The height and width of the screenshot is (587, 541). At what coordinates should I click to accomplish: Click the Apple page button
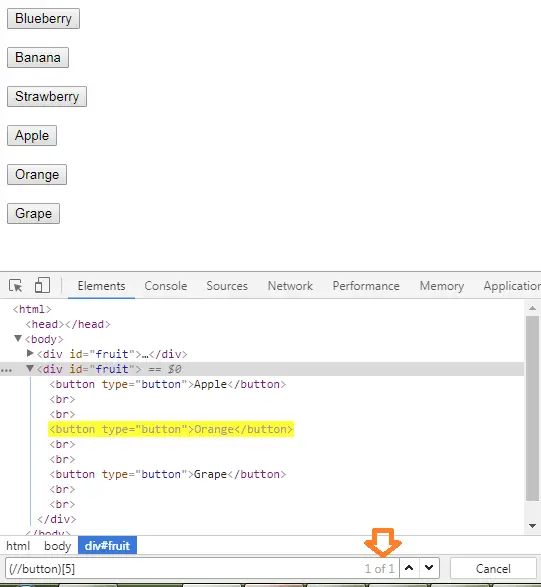(32, 135)
